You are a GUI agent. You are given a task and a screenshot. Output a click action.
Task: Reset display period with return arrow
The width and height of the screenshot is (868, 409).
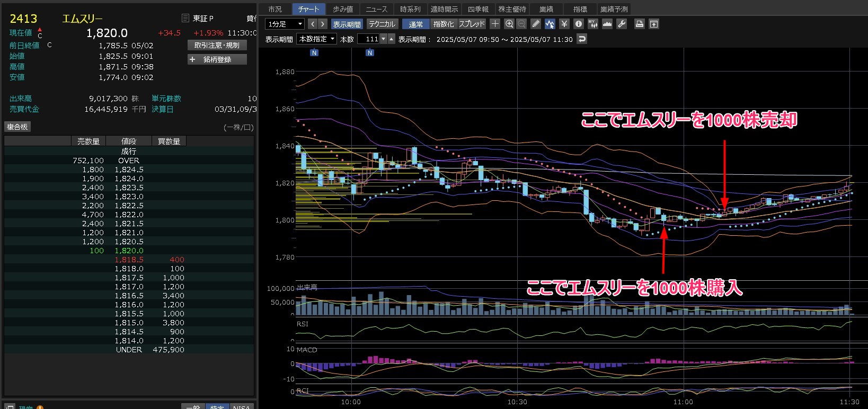pos(582,39)
